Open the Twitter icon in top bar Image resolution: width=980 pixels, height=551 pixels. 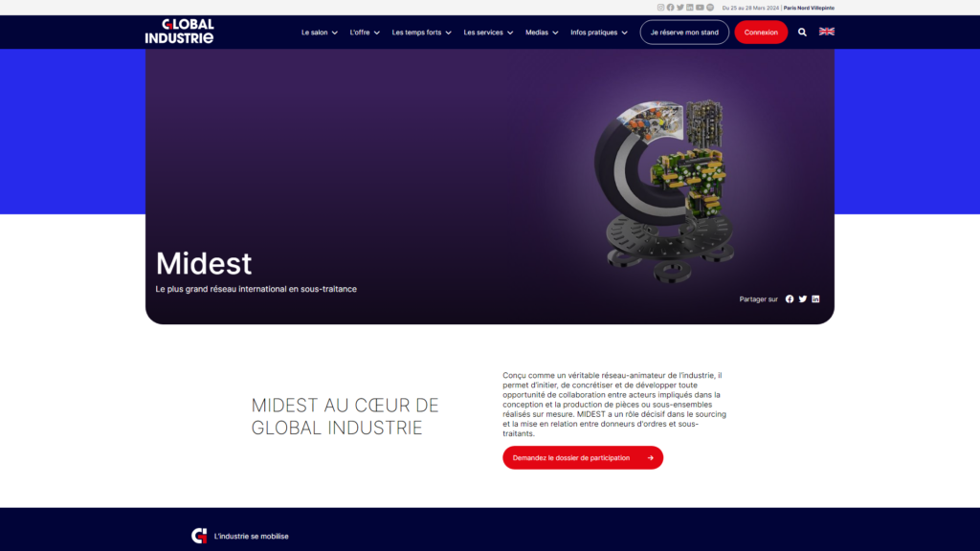680,8
